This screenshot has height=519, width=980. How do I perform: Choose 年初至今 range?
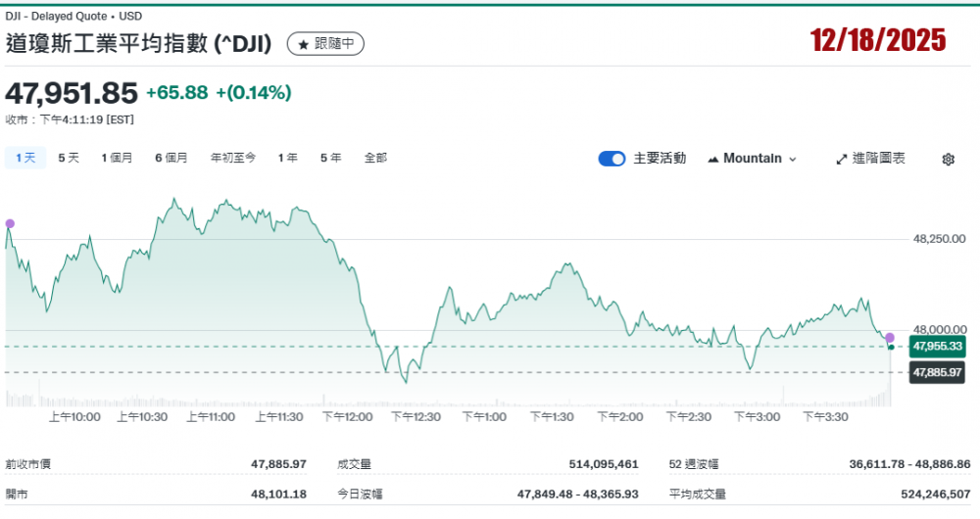point(232,158)
